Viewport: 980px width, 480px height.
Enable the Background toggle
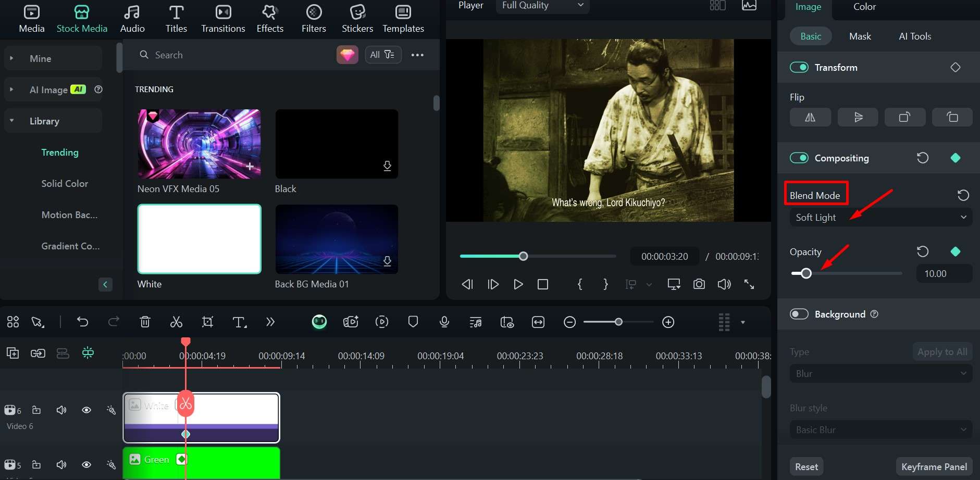tap(799, 314)
